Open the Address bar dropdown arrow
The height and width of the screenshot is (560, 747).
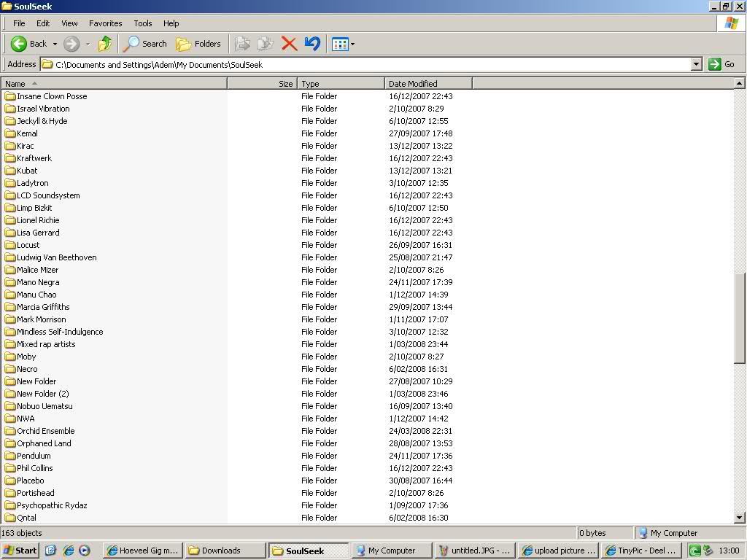696,64
